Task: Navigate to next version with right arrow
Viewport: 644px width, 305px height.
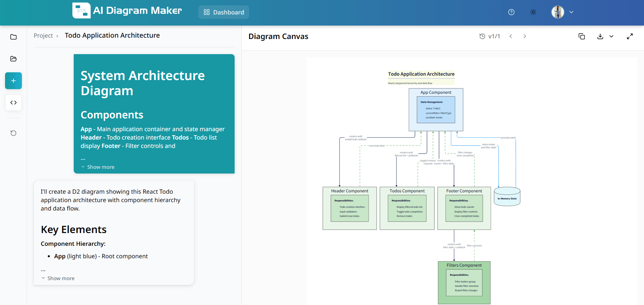Action: 524,36
